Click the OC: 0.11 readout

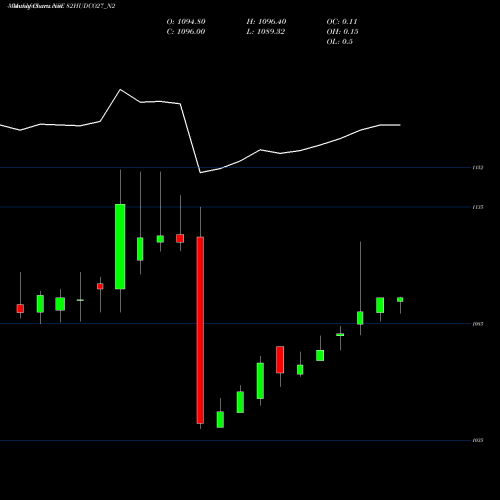[x=342, y=22]
